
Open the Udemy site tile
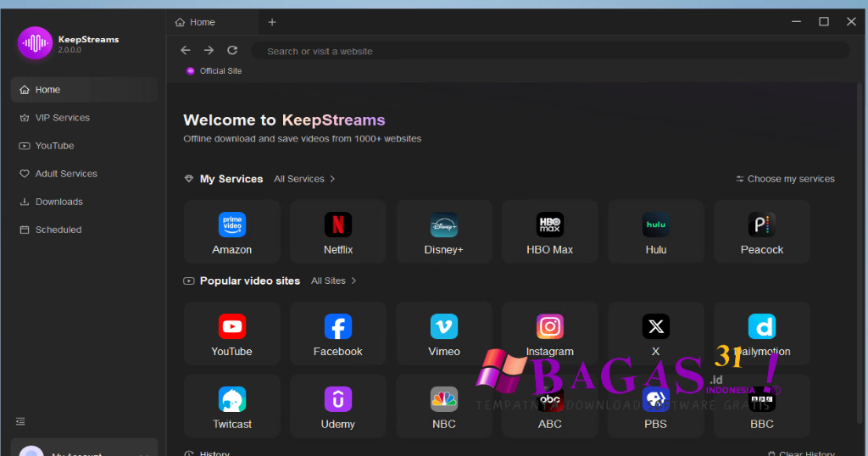(337, 406)
